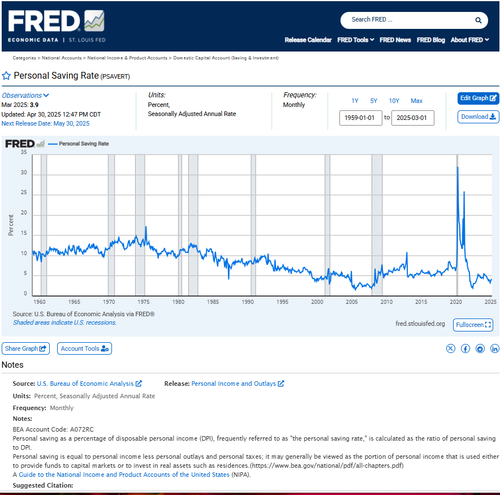
Task: Open Guide to the National Income and Product Accounts link
Action: (x=124, y=475)
